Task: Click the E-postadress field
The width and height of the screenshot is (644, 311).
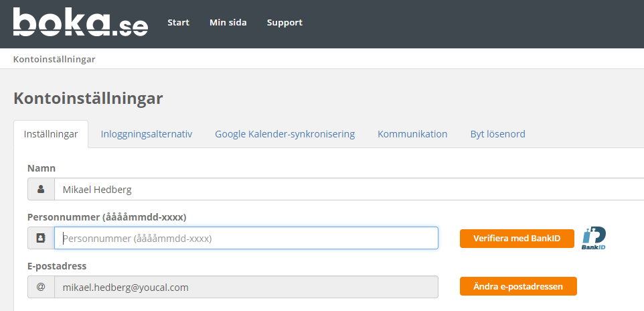Action: click(x=246, y=287)
